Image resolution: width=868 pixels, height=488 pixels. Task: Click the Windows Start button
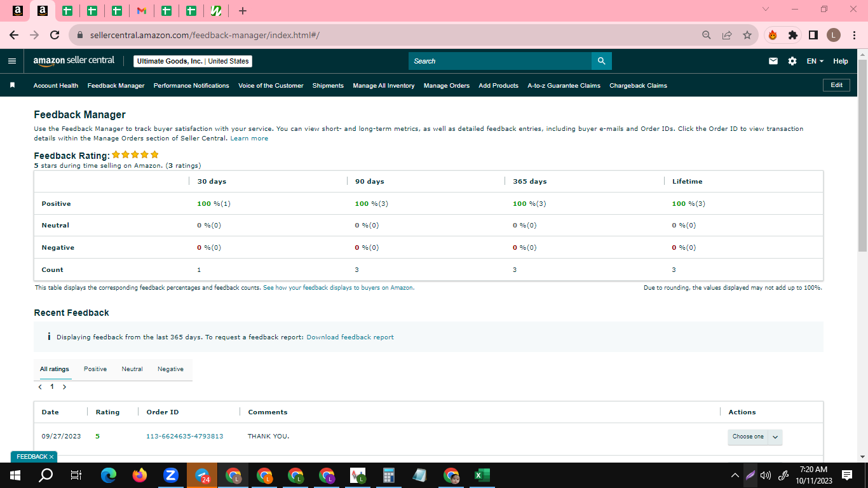[x=15, y=475]
